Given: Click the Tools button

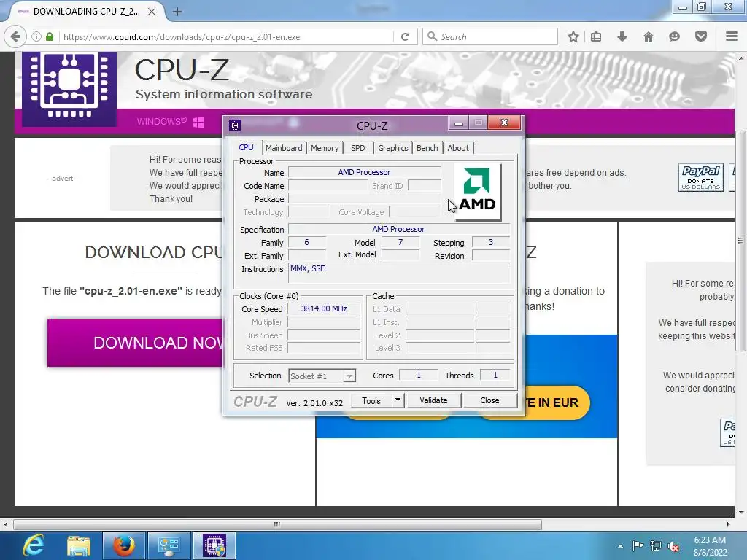Looking at the screenshot, I should click(371, 400).
